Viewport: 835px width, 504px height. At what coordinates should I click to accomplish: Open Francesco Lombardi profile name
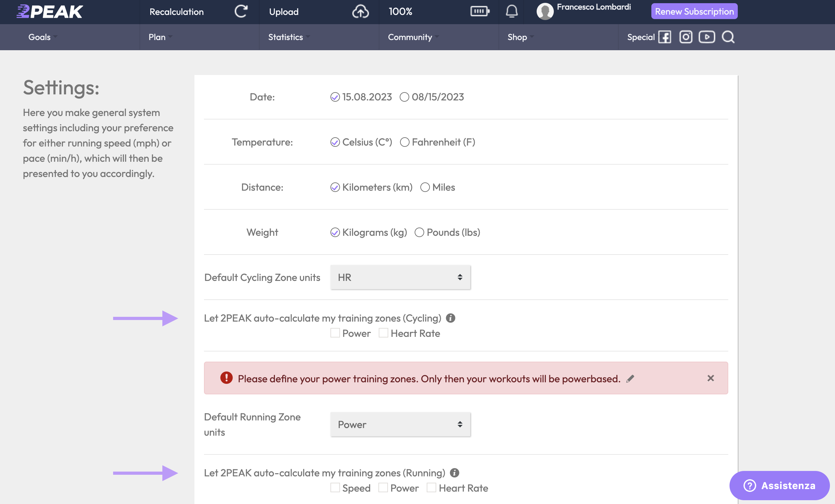[594, 7]
